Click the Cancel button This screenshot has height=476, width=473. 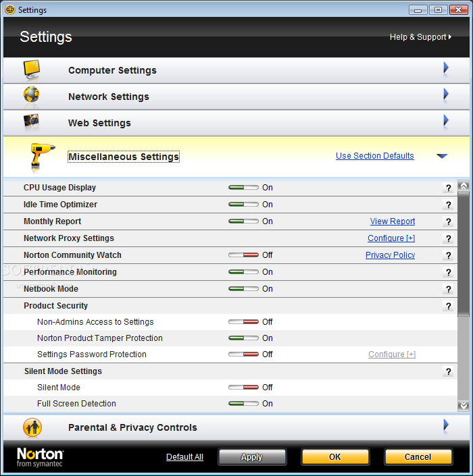[x=418, y=457]
